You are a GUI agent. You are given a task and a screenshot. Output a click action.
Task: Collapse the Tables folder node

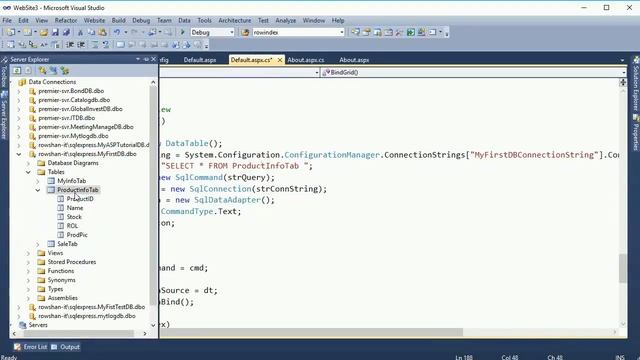click(29, 172)
